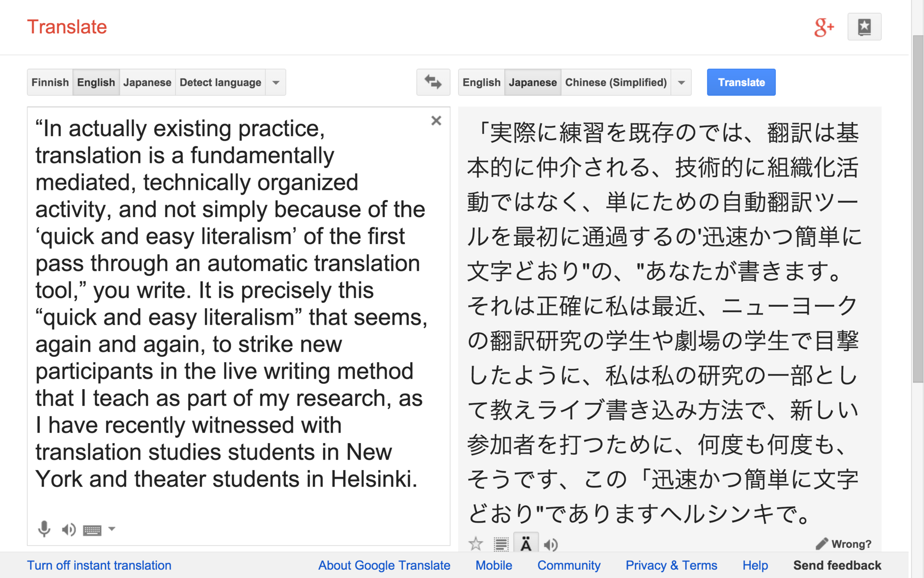Expand source language list dropdown
This screenshot has width=924, height=578.
[x=276, y=82]
